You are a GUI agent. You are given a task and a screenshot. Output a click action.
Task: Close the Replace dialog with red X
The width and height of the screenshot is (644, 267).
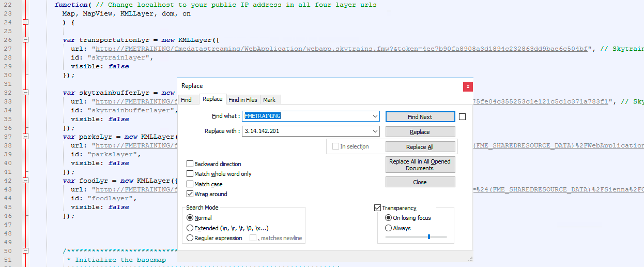click(468, 86)
